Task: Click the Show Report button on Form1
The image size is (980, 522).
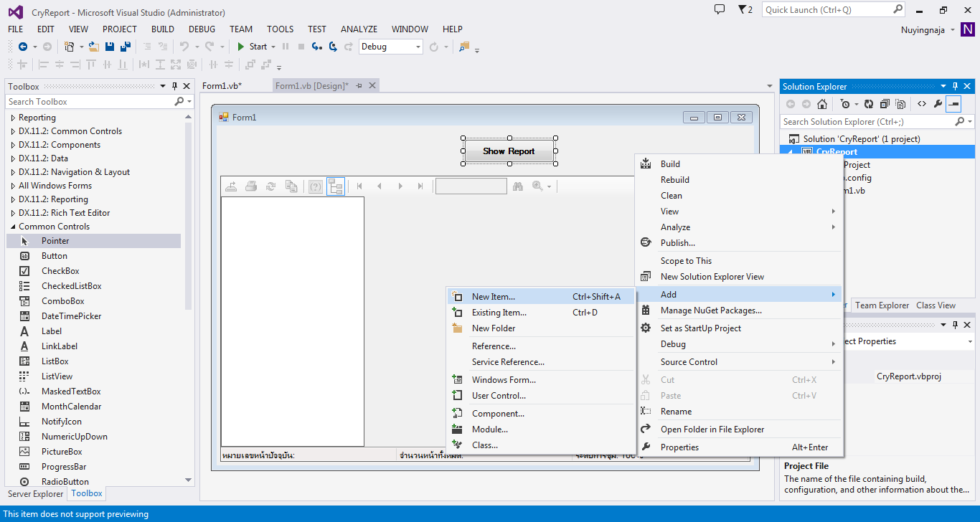Action: coord(509,151)
